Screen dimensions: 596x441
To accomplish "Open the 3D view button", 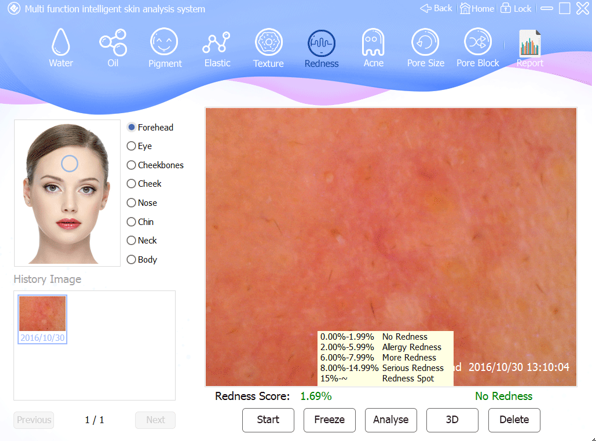I will [452, 420].
